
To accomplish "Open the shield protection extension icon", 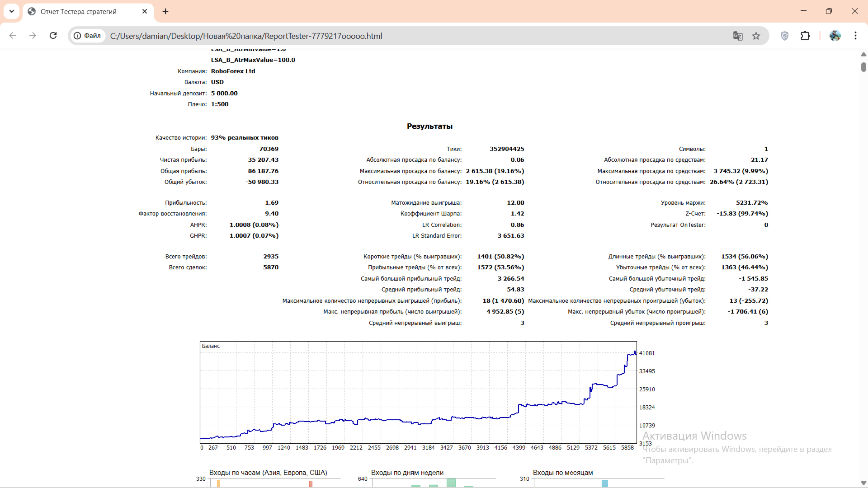I will click(x=785, y=36).
